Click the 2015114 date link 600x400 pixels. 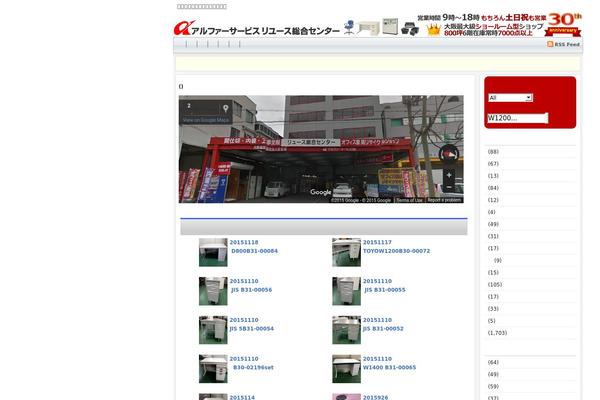point(242,397)
